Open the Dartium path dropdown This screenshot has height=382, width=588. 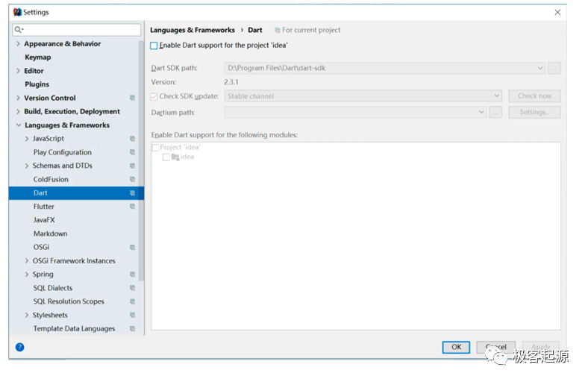click(481, 112)
